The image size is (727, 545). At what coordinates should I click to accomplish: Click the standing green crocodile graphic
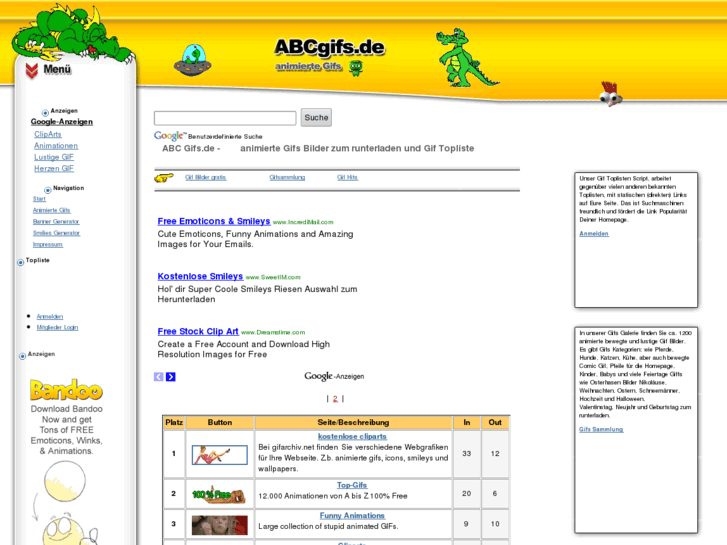466,58
